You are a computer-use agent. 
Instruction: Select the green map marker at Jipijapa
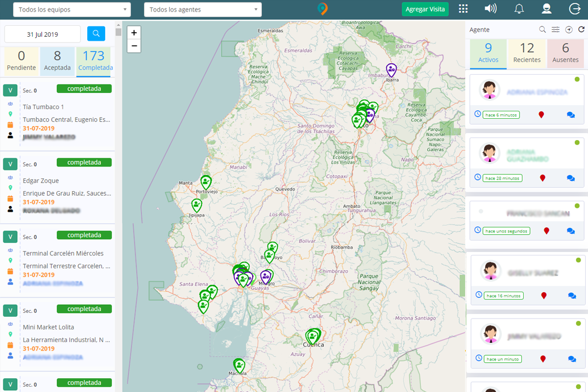tap(196, 205)
